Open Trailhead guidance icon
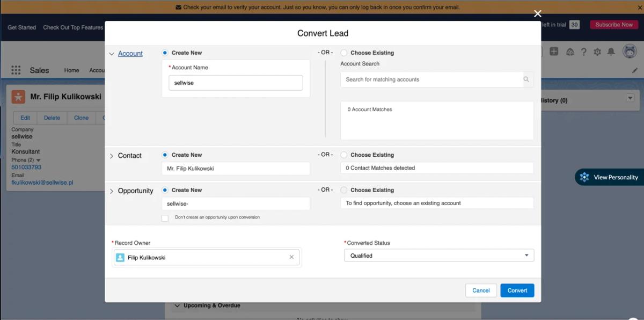This screenshot has width=644, height=320. tap(570, 52)
